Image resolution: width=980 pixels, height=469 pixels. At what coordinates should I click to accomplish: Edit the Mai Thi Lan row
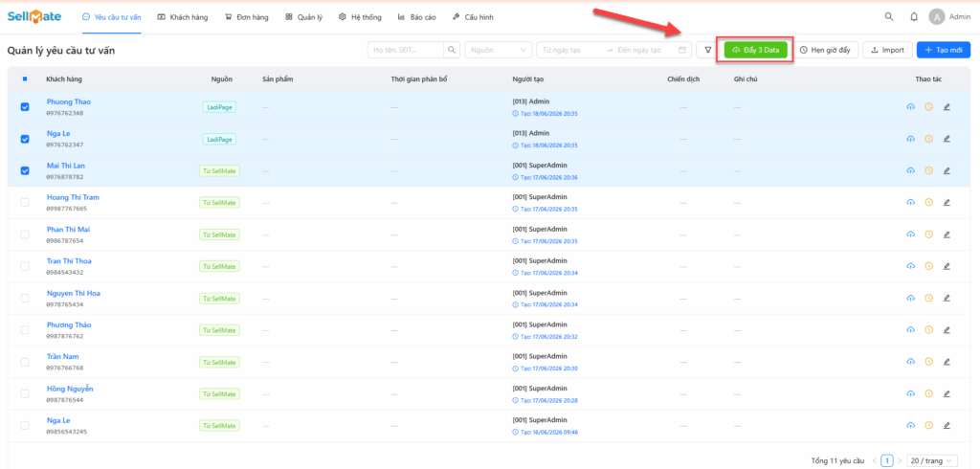coord(947,170)
